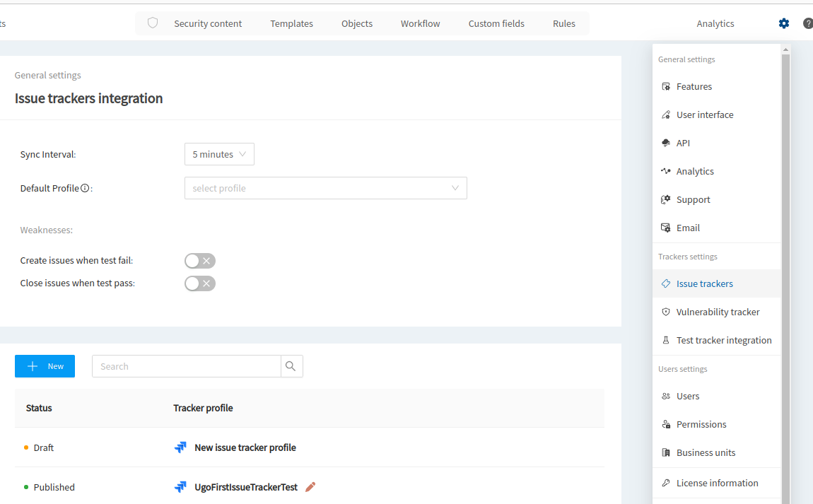Click into the Search input field
Screen dimensions: 813x504
[x=187, y=366]
